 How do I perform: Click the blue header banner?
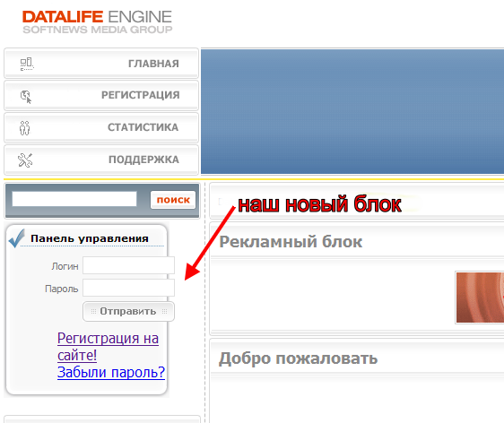click(352, 111)
